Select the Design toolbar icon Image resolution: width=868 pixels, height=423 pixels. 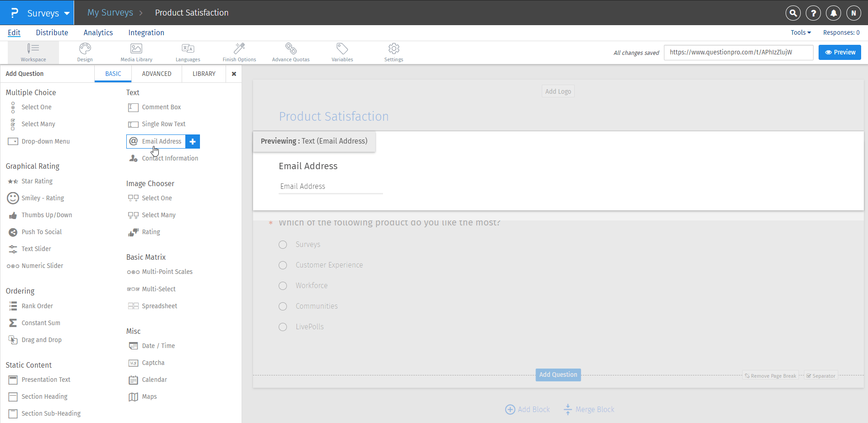pyautogui.click(x=85, y=52)
